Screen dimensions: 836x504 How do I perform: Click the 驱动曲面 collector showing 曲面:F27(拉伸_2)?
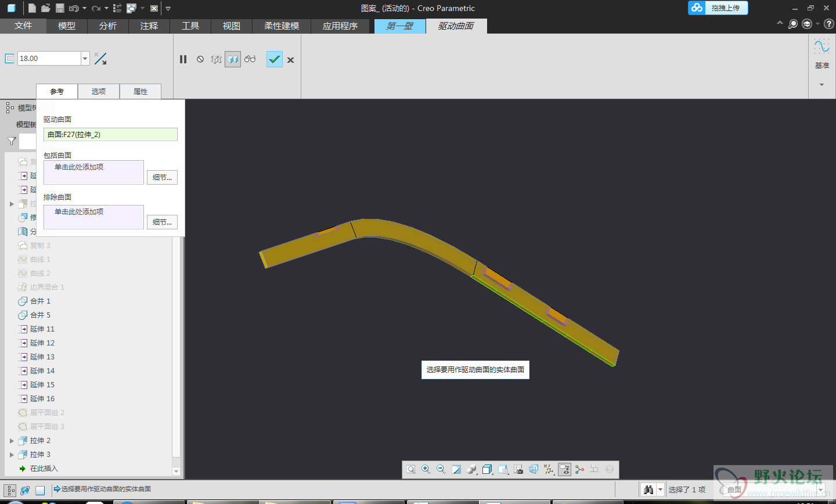click(110, 134)
